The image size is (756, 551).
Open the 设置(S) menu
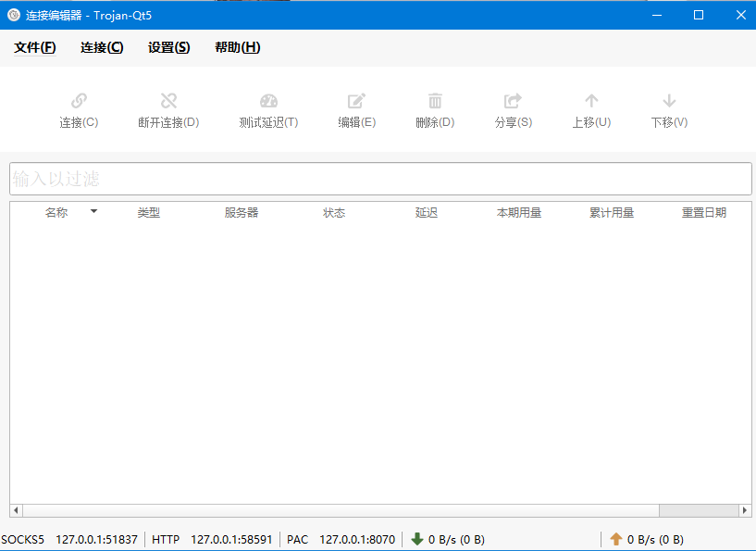(168, 47)
